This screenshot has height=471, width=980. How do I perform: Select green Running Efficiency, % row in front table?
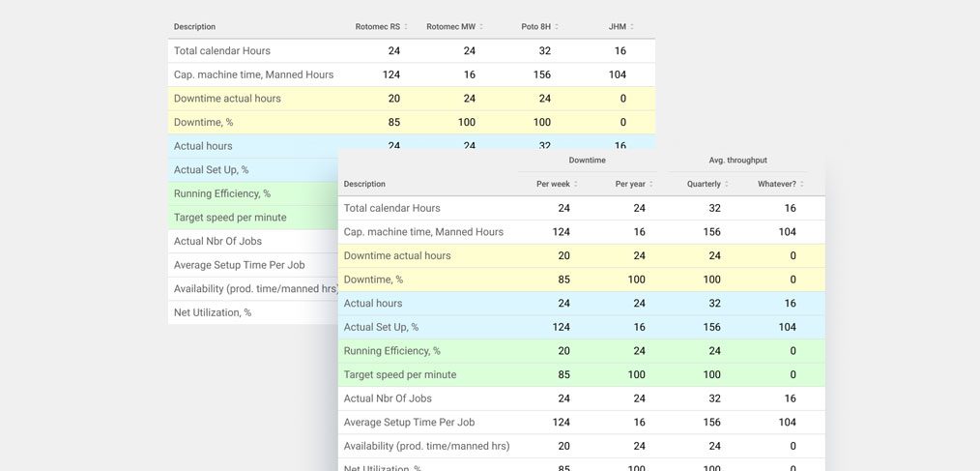[x=581, y=351]
